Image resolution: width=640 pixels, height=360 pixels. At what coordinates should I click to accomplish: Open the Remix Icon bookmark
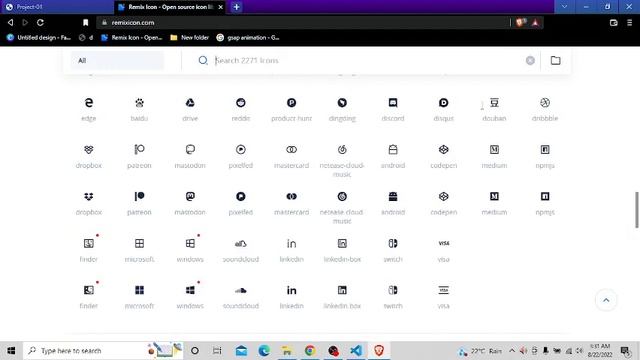131,38
